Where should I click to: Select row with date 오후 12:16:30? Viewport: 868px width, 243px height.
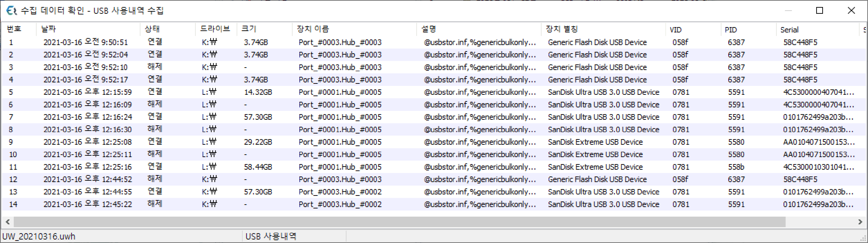tap(434, 129)
